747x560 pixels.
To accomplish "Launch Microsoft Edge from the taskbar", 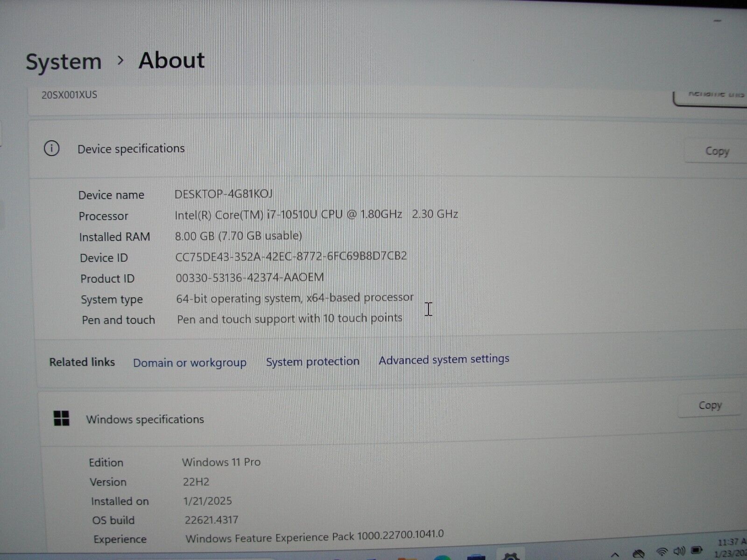I will pos(442,557).
